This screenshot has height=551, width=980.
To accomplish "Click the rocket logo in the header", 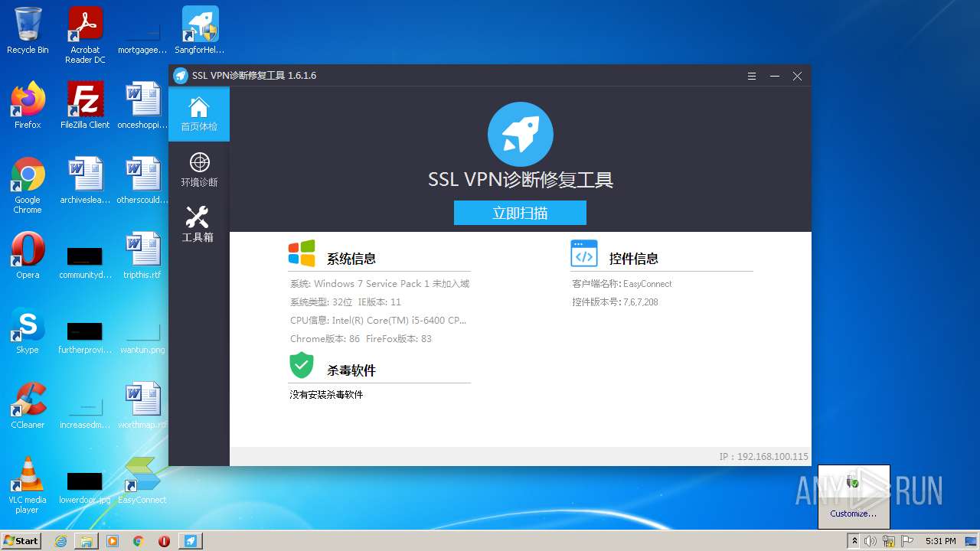I will pos(521,134).
